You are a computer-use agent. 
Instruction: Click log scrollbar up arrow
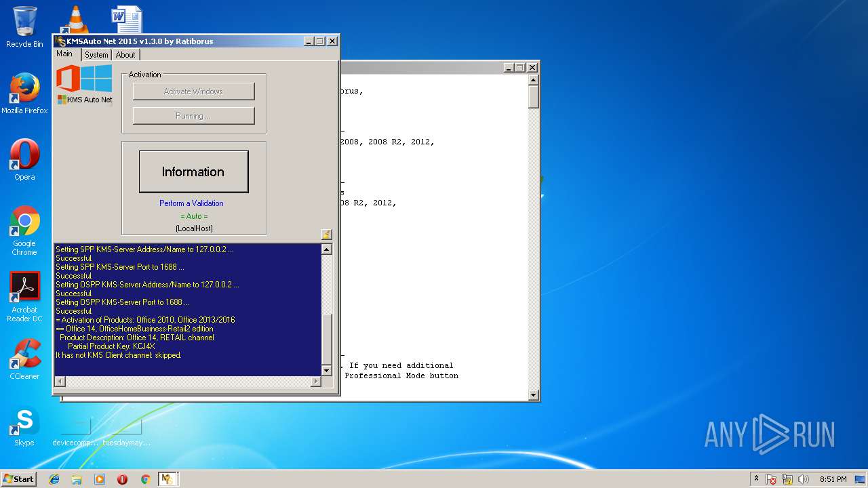click(x=326, y=249)
